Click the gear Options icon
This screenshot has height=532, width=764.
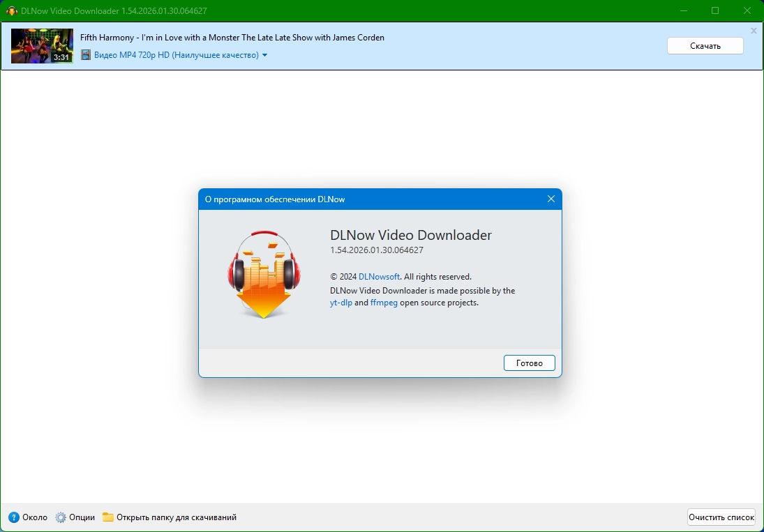[61, 517]
